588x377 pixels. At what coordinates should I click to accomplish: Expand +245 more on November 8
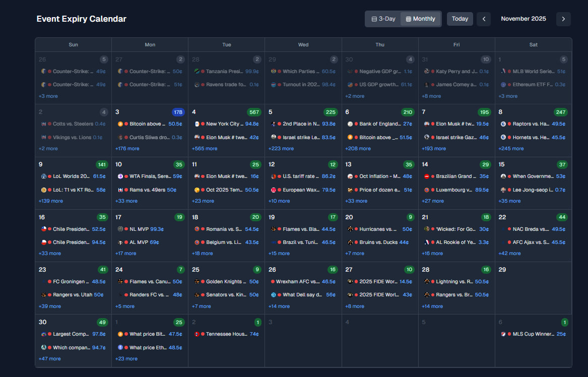(511, 149)
